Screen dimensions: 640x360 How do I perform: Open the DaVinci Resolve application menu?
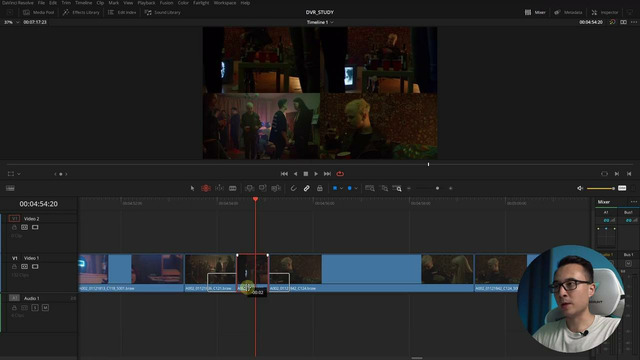(x=18, y=3)
